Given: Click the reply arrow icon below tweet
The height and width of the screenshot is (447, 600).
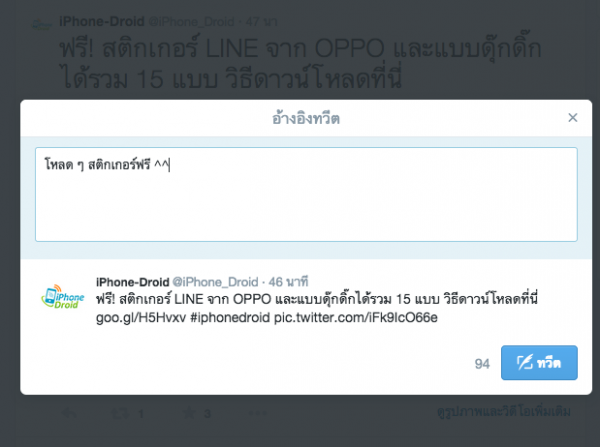Looking at the screenshot, I should 69,413.
